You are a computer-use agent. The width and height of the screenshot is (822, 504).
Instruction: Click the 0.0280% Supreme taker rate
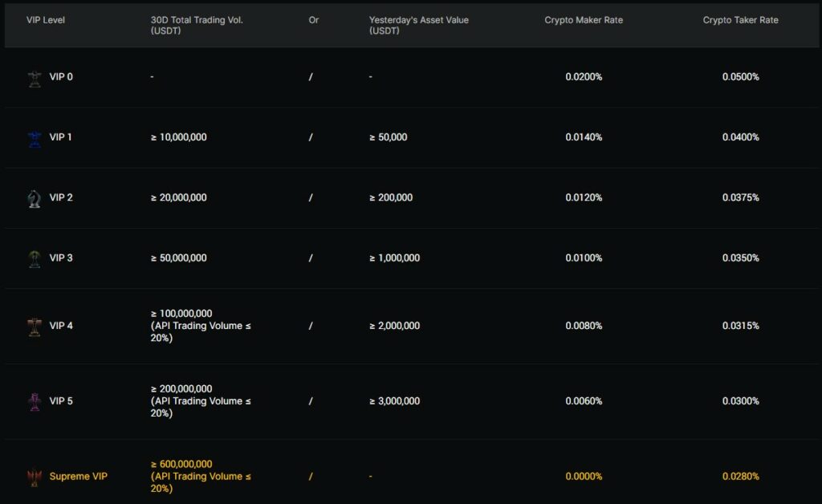point(740,476)
